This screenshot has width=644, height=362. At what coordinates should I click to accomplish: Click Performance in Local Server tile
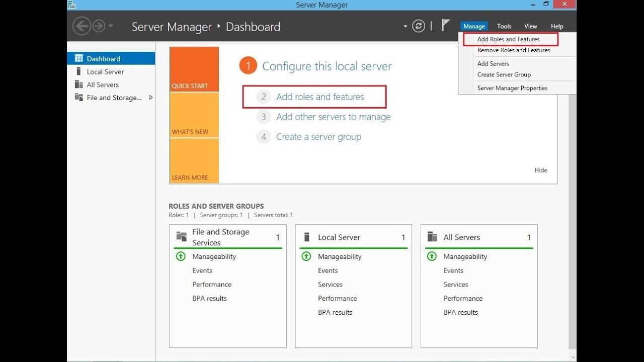pyautogui.click(x=338, y=299)
